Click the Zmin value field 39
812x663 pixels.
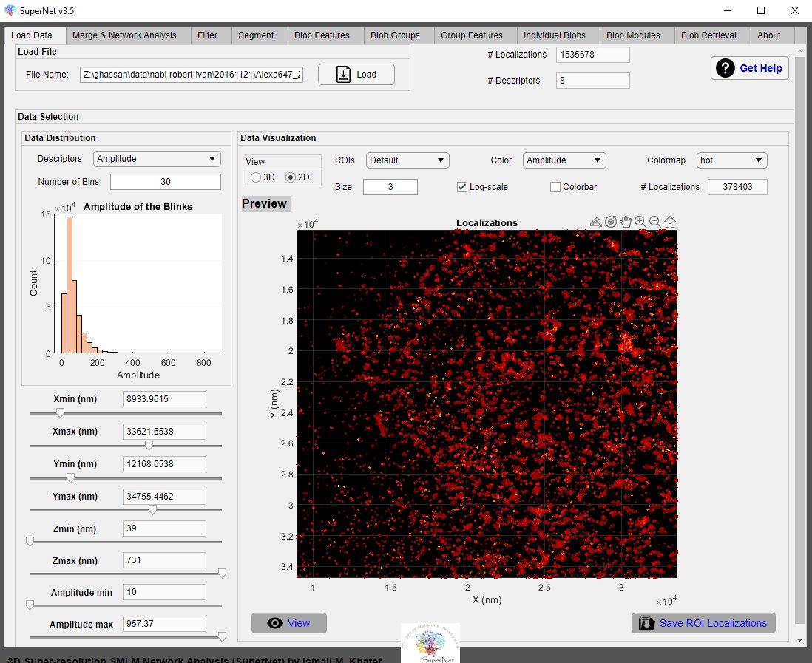(164, 528)
